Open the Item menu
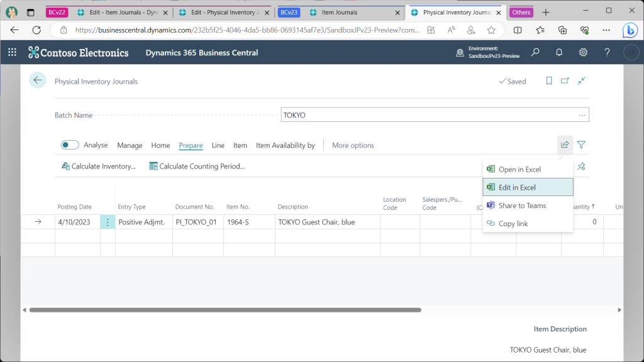The image size is (644, 362). click(x=240, y=145)
